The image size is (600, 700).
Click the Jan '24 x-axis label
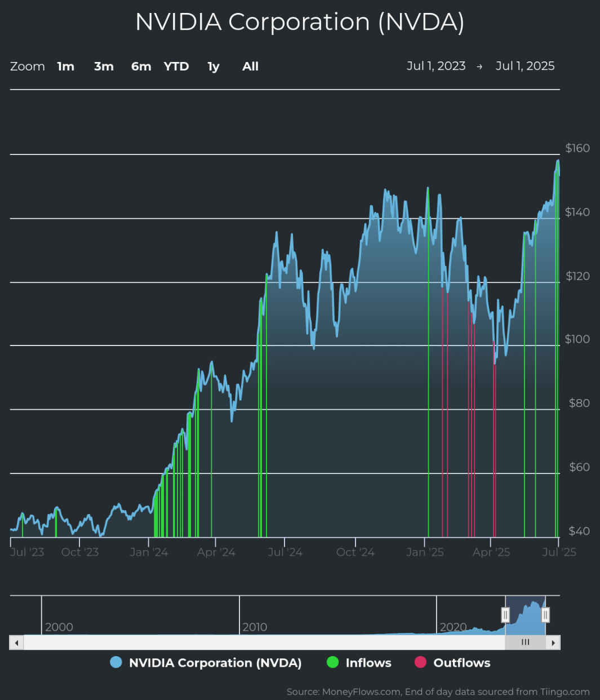tap(149, 552)
